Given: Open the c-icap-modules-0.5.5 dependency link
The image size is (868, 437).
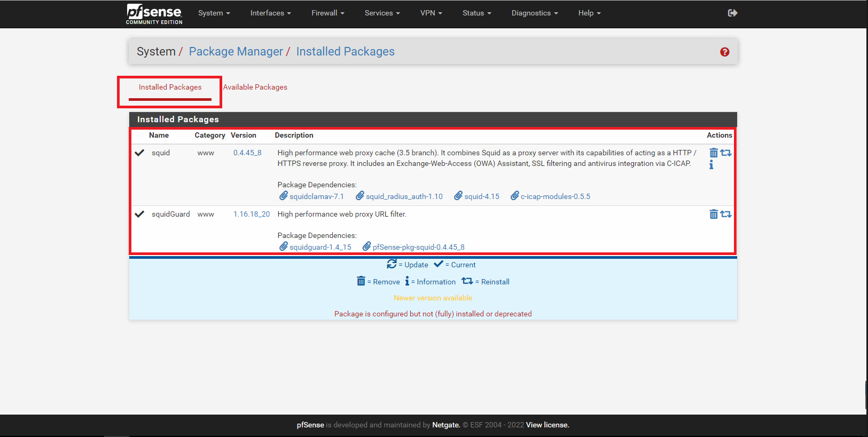Looking at the screenshot, I should 556,196.
